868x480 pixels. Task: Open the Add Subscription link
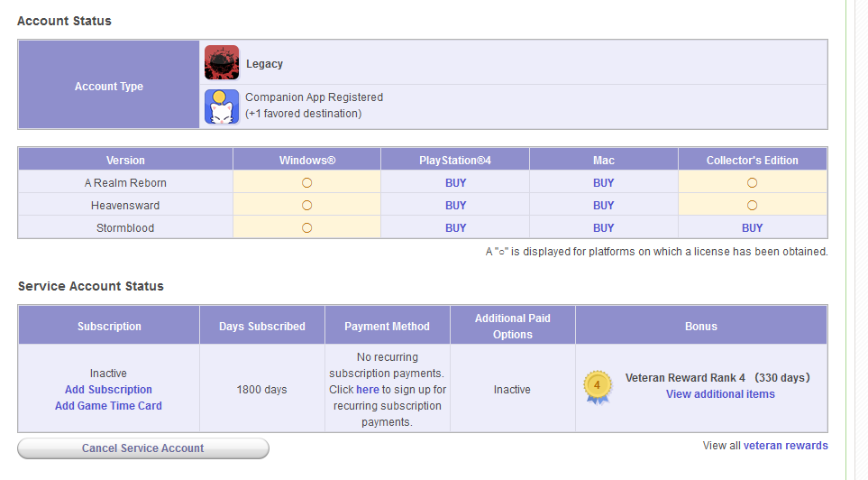[x=108, y=390]
